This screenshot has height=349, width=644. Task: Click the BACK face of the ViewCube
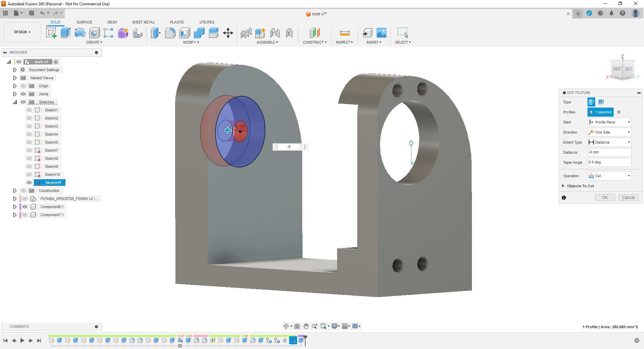point(629,68)
